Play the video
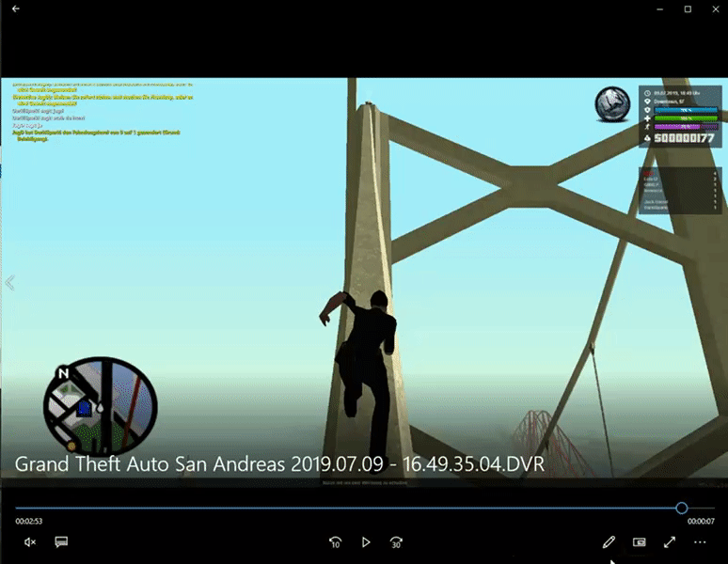The image size is (728, 564). (x=366, y=541)
